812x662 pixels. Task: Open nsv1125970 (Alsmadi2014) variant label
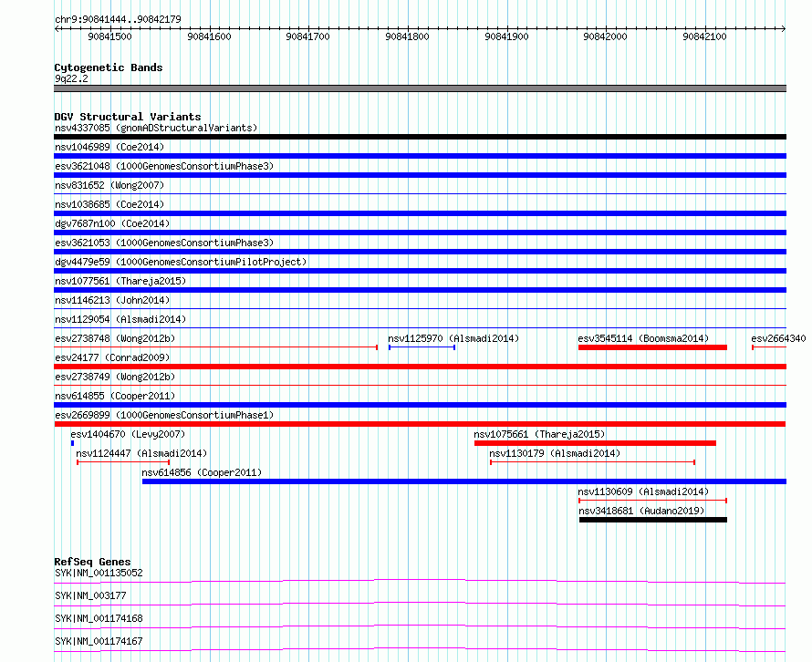click(453, 338)
